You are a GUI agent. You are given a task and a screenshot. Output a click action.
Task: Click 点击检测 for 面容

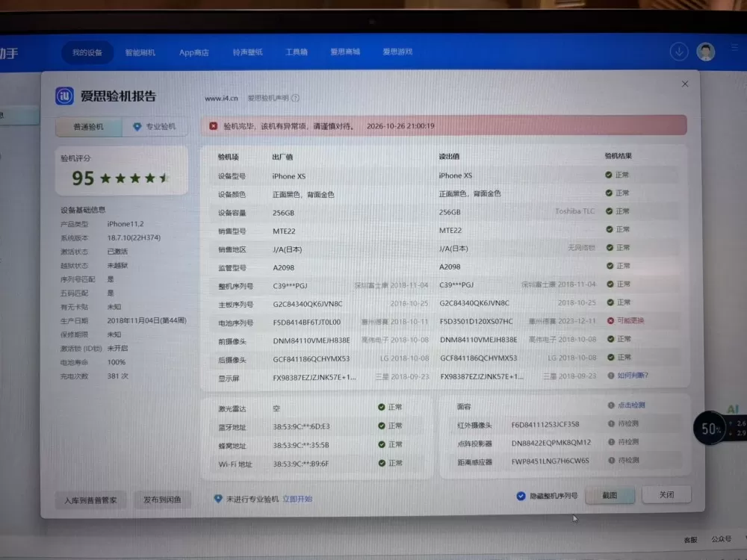631,405
